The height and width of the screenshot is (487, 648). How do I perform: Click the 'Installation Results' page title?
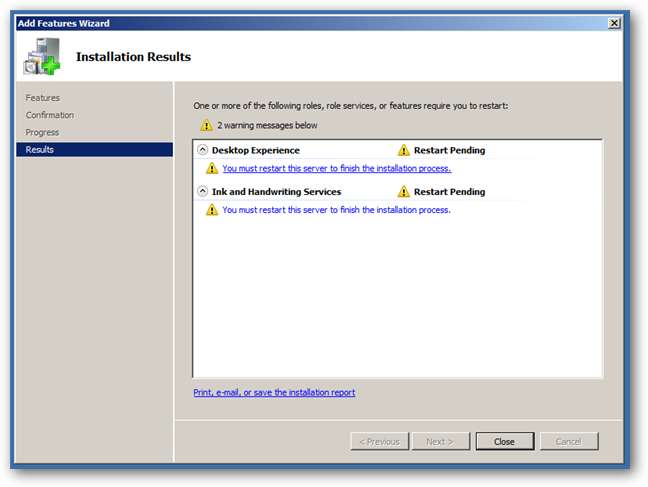133,57
